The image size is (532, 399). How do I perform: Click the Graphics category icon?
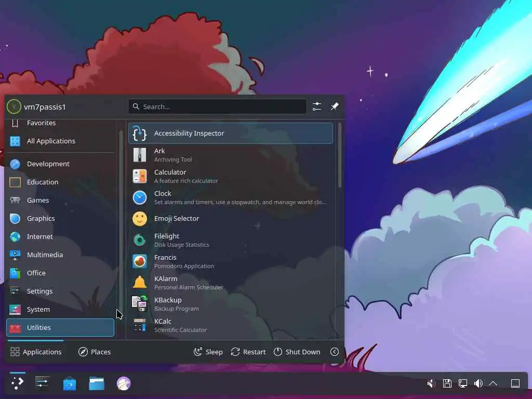pos(15,219)
